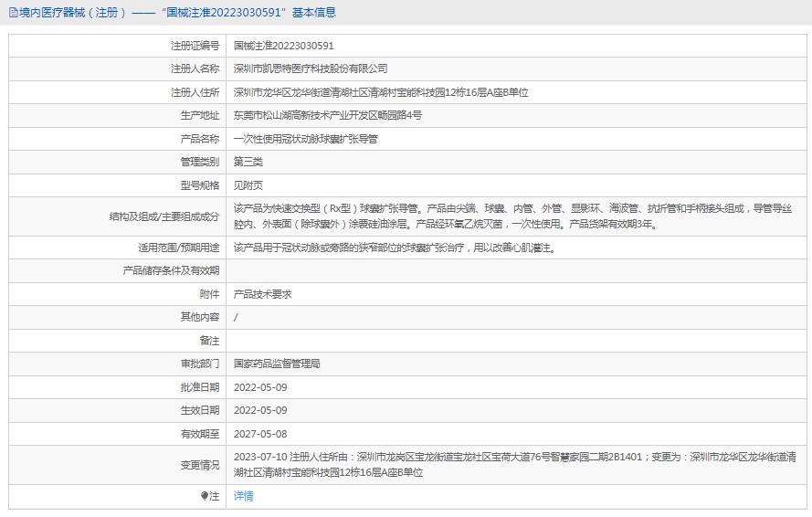This screenshot has height=517, width=812.
Task: Click the 管理类别 label
Action: click(200, 163)
